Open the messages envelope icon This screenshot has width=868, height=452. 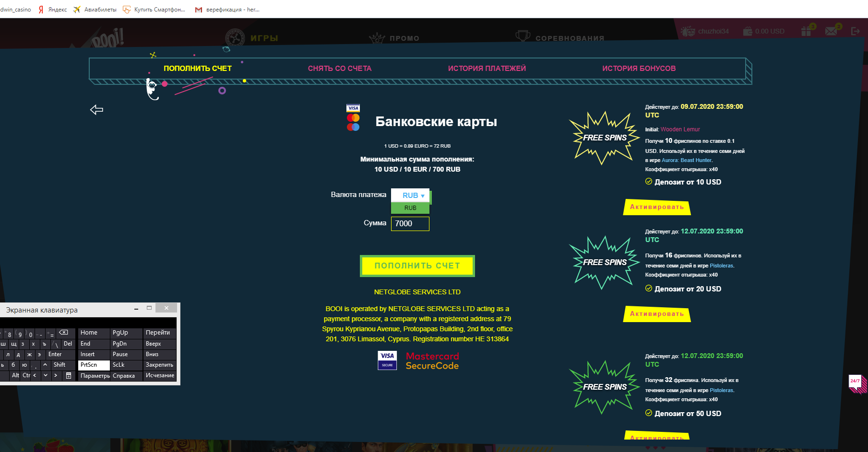(831, 31)
